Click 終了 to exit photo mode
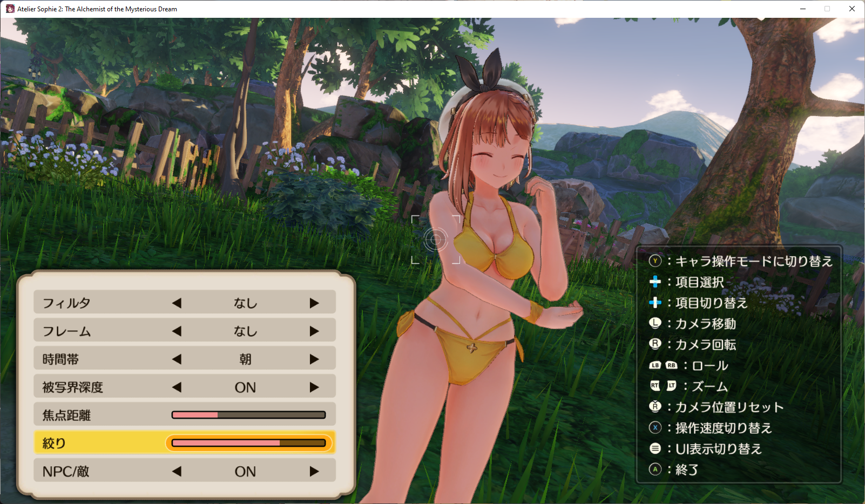The height and width of the screenshot is (504, 865). 687,470
